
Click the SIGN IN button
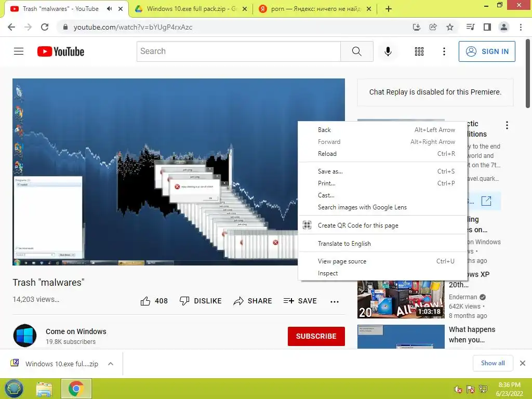coord(487,51)
